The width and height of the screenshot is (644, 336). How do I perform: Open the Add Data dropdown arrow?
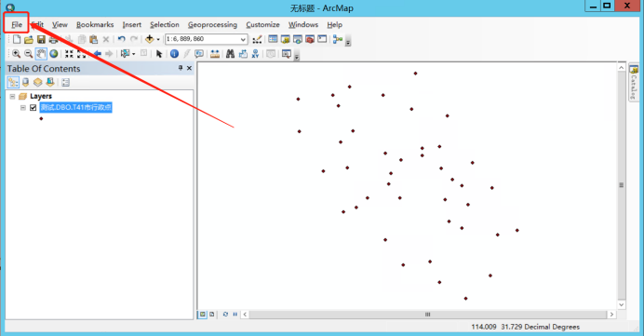158,40
